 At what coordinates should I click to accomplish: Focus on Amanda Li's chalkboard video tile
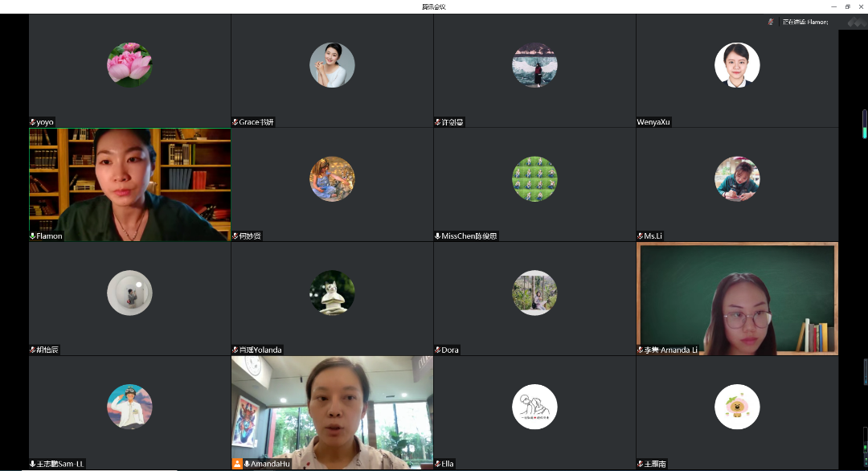pyautogui.click(x=737, y=299)
